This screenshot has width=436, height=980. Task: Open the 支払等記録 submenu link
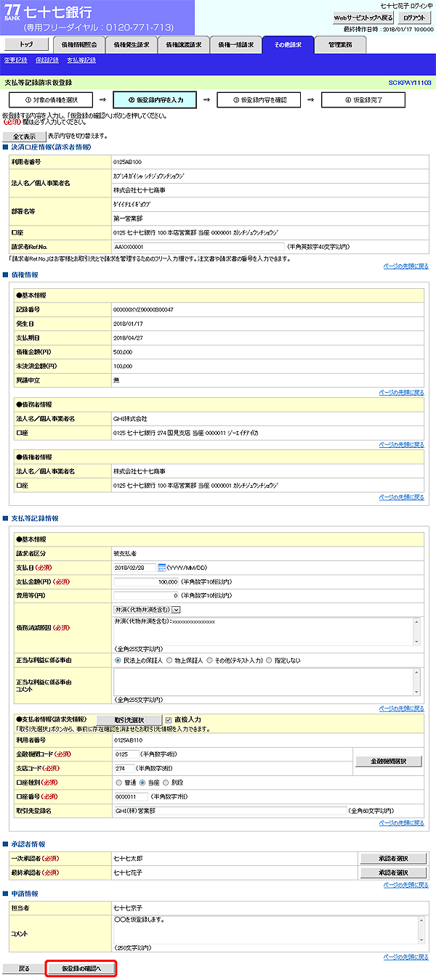point(81,60)
